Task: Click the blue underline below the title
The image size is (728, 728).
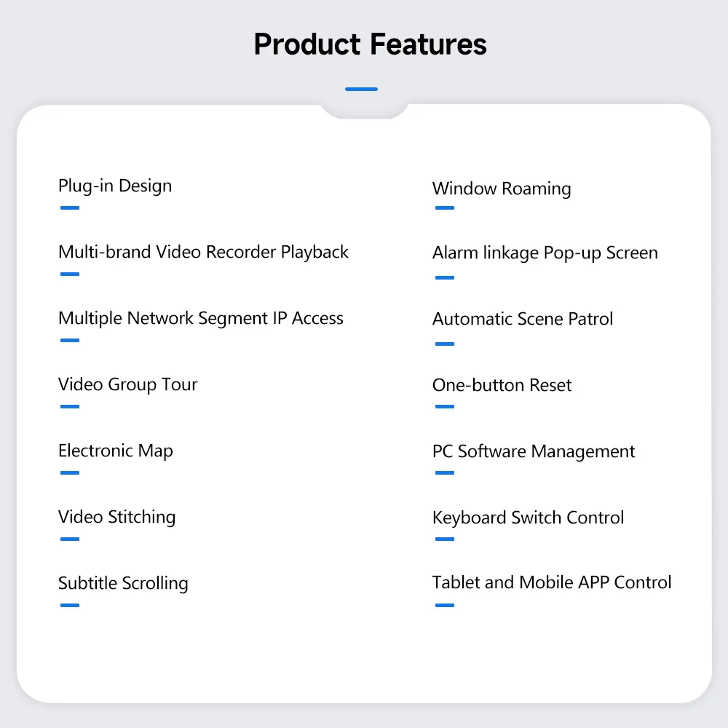Action: [361, 89]
